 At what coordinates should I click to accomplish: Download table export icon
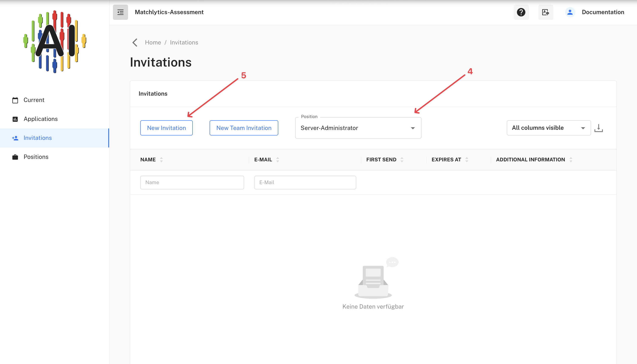coord(598,128)
